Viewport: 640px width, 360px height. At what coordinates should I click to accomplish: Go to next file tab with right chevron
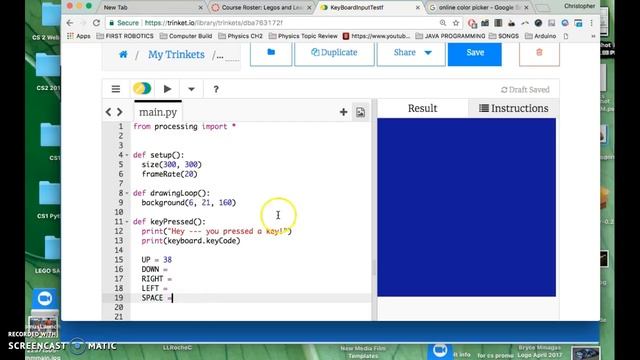(120, 112)
